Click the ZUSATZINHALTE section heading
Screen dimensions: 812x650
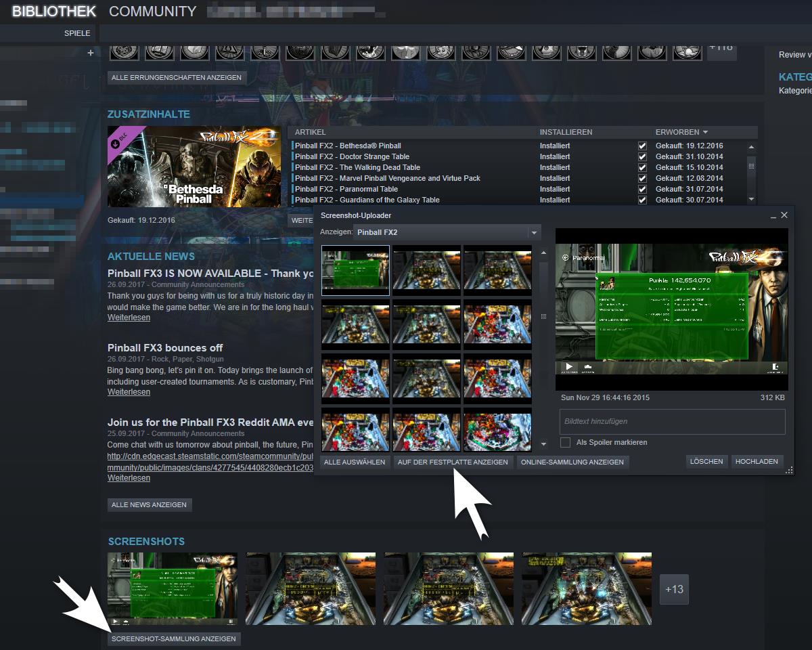click(x=149, y=114)
